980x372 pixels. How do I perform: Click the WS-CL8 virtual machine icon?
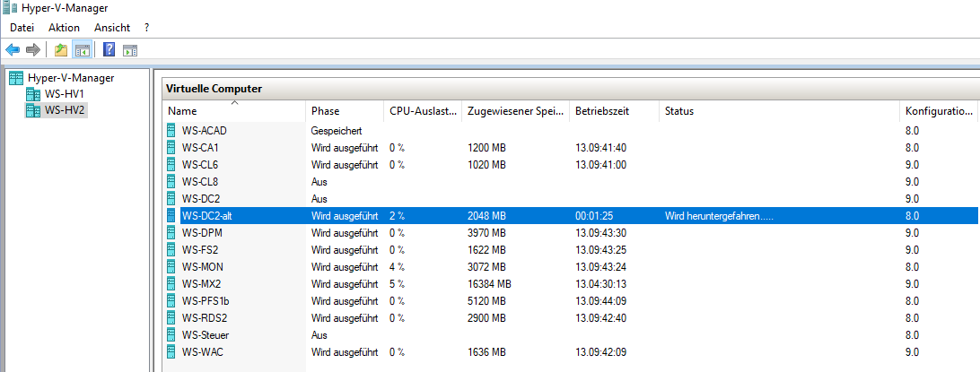[171, 182]
